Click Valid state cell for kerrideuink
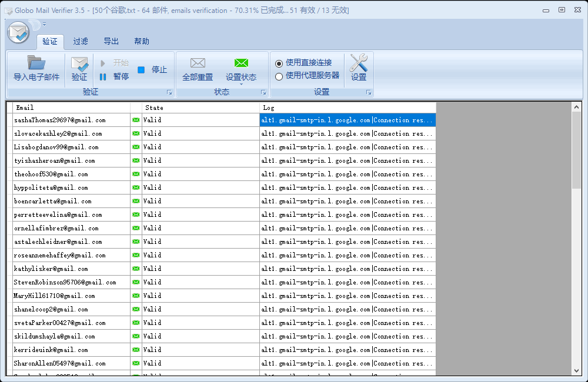Image resolution: width=588 pixels, height=382 pixels. click(x=201, y=350)
